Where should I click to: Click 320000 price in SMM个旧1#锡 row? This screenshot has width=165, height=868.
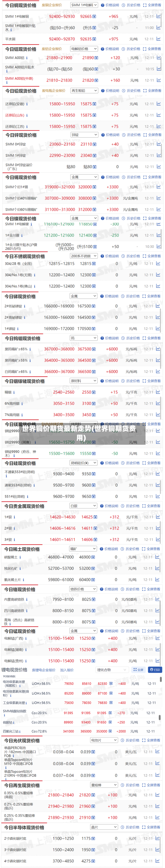85,187
